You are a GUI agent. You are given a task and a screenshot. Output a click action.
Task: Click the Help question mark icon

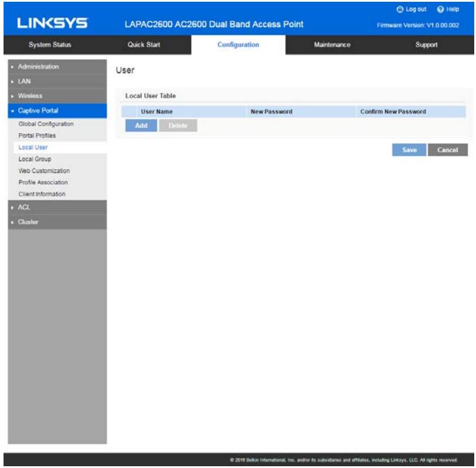click(x=440, y=9)
